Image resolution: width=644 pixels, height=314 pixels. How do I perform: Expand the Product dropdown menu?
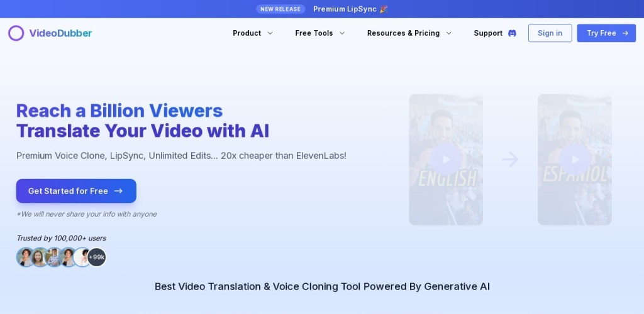(x=253, y=33)
